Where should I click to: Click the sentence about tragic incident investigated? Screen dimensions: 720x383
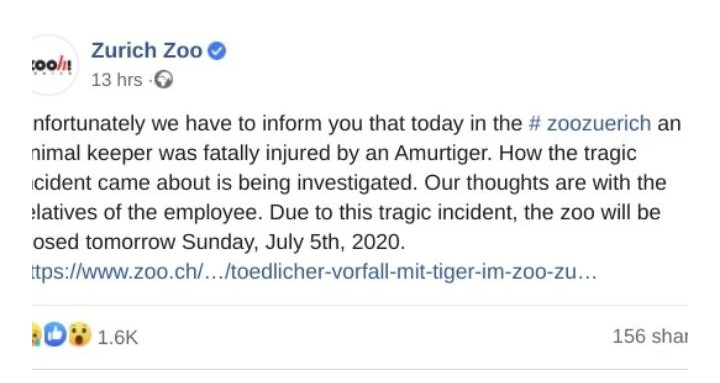(225, 183)
